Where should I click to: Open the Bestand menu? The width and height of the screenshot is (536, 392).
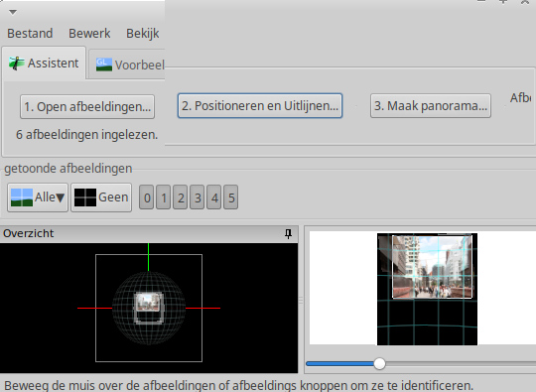tap(30, 34)
